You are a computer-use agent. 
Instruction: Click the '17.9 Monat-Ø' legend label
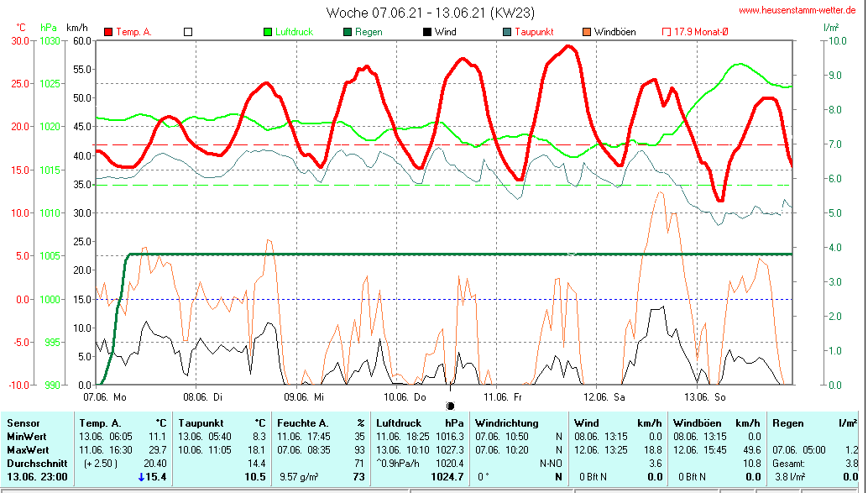(701, 32)
